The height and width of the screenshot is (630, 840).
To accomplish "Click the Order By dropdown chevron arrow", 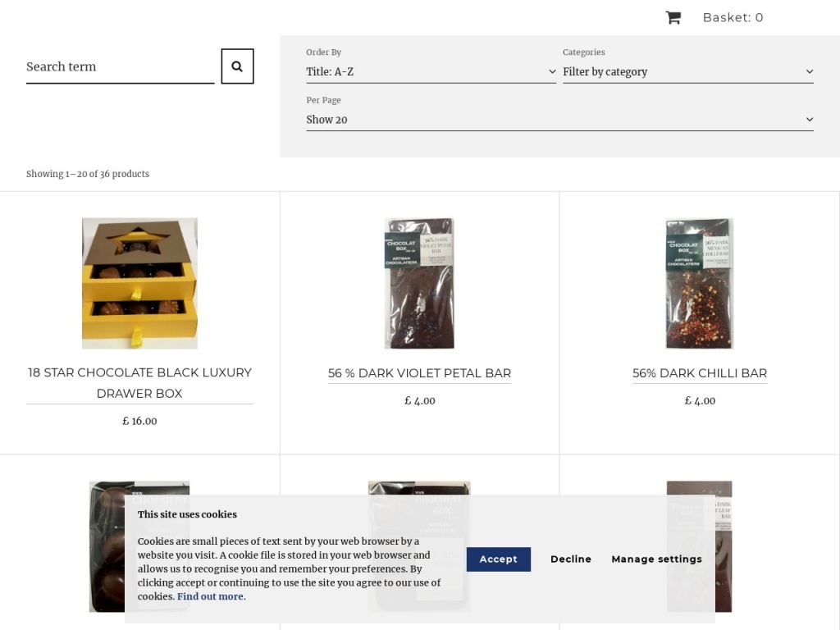I will click(552, 72).
